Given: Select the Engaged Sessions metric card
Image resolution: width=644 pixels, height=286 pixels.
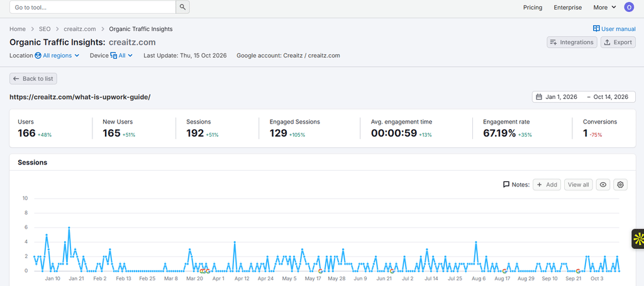Looking at the screenshot, I should pyautogui.click(x=309, y=128).
